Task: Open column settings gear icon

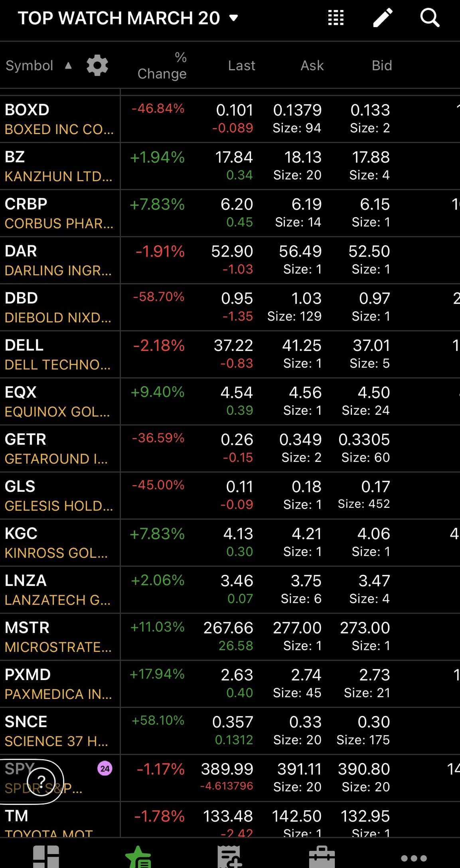Action: [97, 65]
